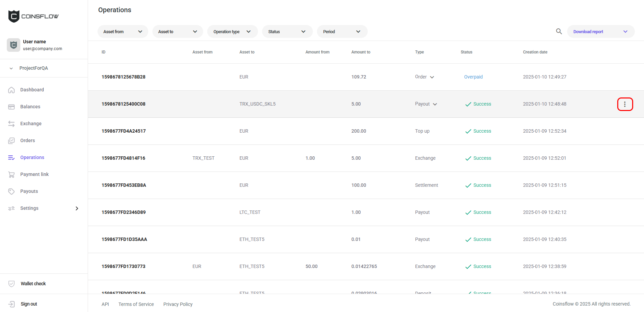Click the Exchange arrows icon in sidebar

(x=12, y=124)
